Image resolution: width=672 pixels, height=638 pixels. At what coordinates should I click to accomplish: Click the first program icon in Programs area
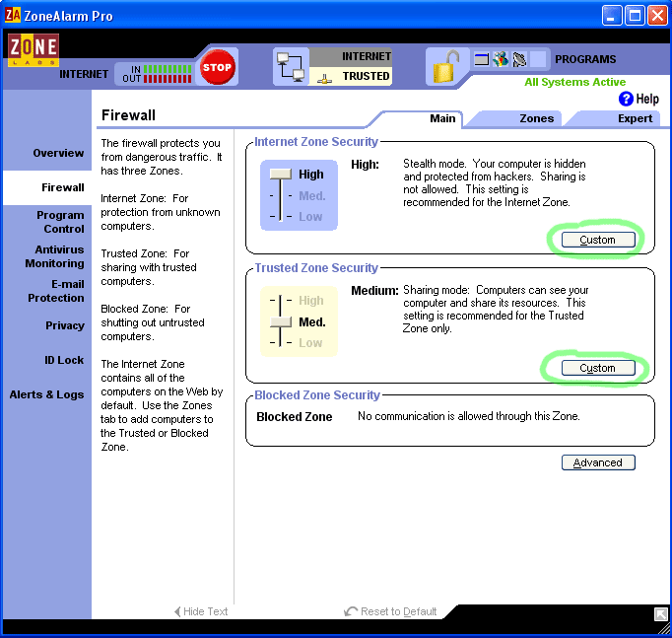tap(482, 59)
